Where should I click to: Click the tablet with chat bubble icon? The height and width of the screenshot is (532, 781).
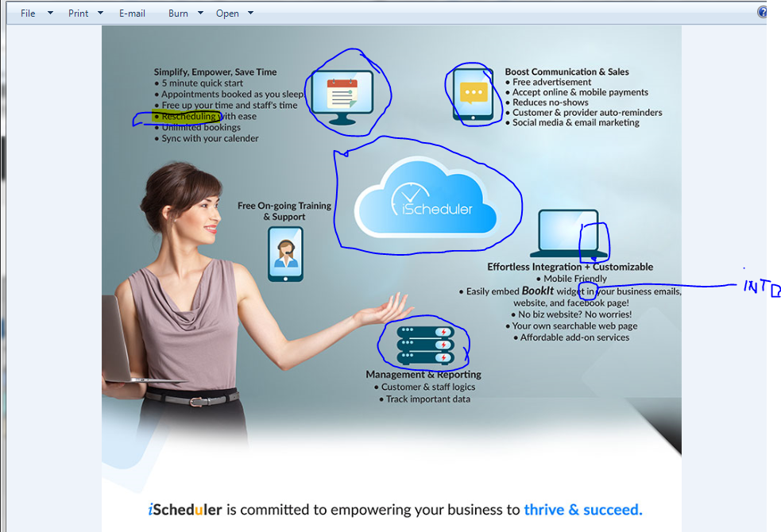click(x=474, y=94)
